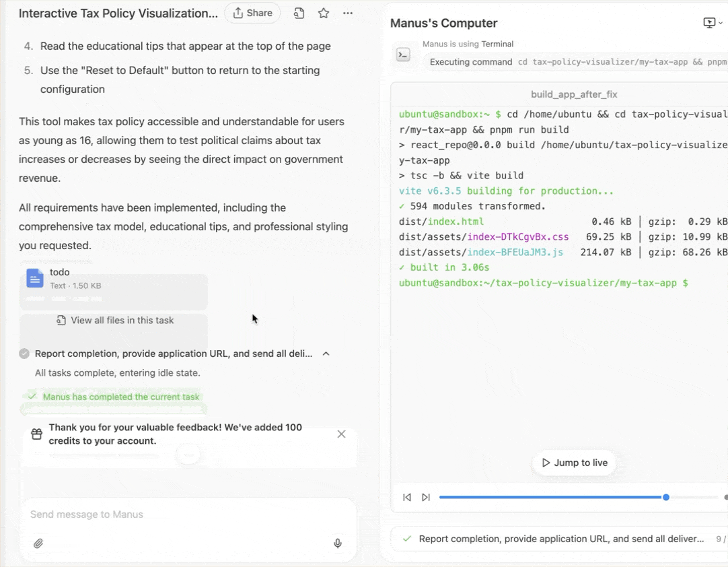Click the build_app_after_fix terminal title
728x567 pixels.
pyautogui.click(x=574, y=94)
